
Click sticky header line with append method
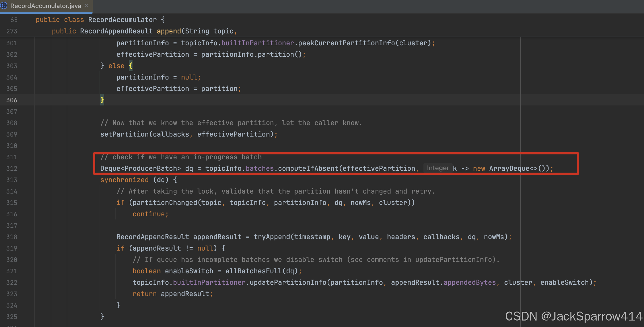click(144, 31)
